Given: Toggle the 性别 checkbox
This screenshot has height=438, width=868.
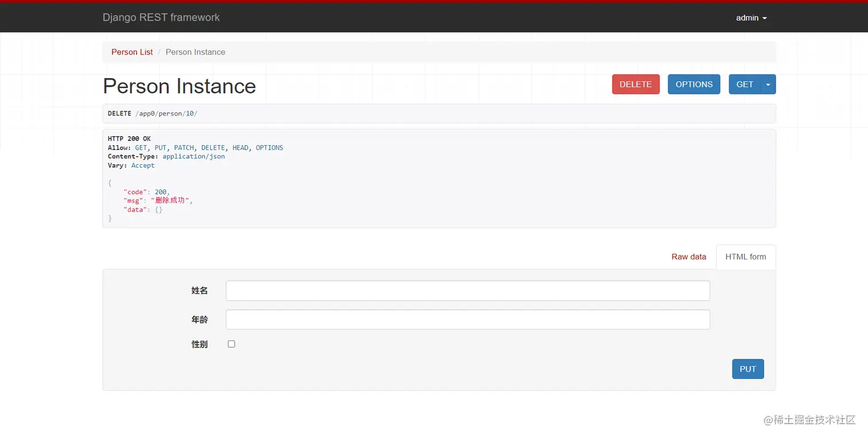Looking at the screenshot, I should (x=231, y=344).
